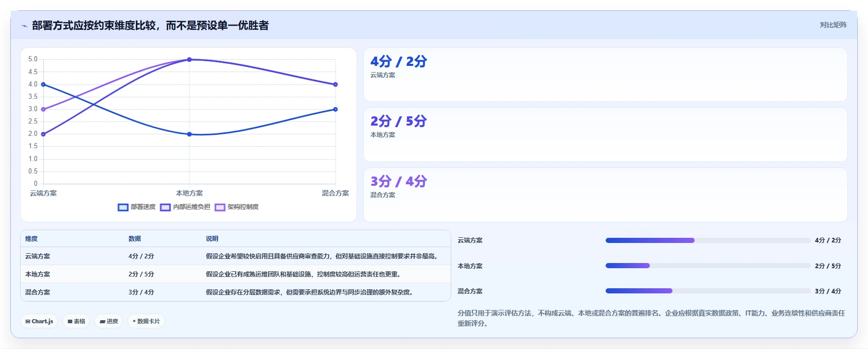Click the 混合方案 progress bar
868x349 pixels.
pos(708,291)
